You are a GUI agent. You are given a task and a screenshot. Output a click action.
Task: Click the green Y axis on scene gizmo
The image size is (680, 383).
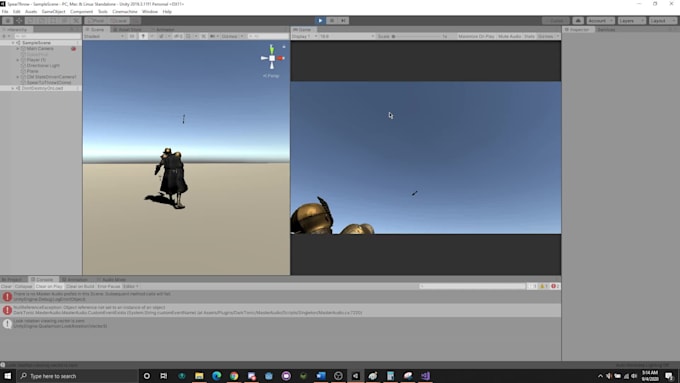pos(272,49)
